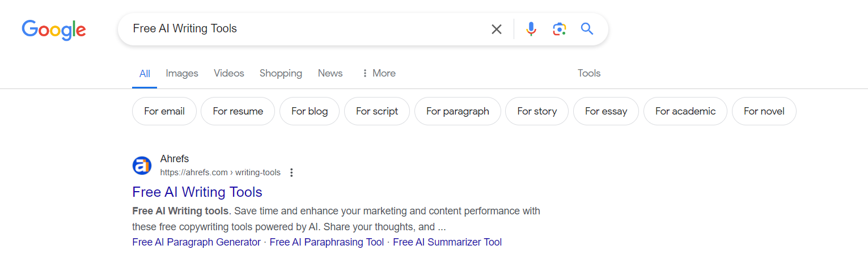
Task: Open Google Lens image search icon
Action: point(560,29)
